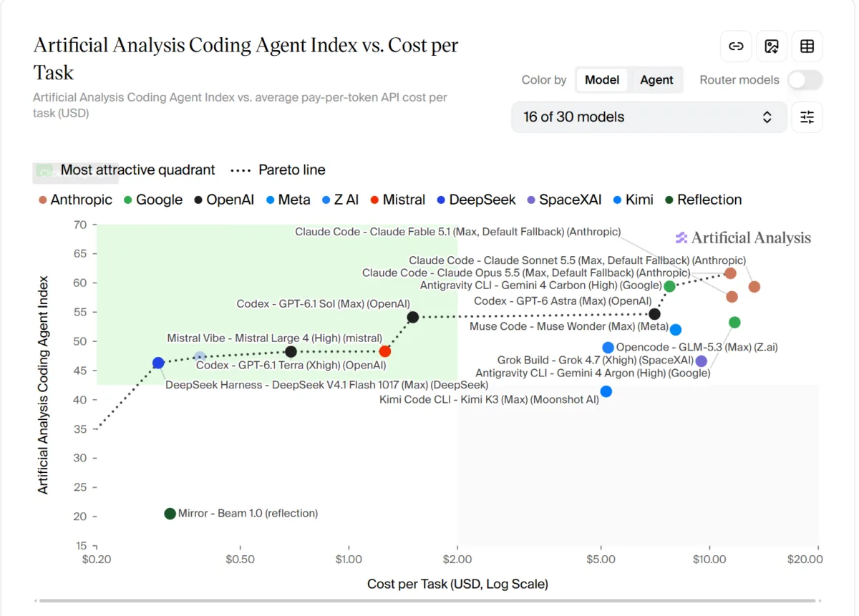Click the DeepSeek Harness label
Viewport: 859px width, 616px height.
pos(326,385)
